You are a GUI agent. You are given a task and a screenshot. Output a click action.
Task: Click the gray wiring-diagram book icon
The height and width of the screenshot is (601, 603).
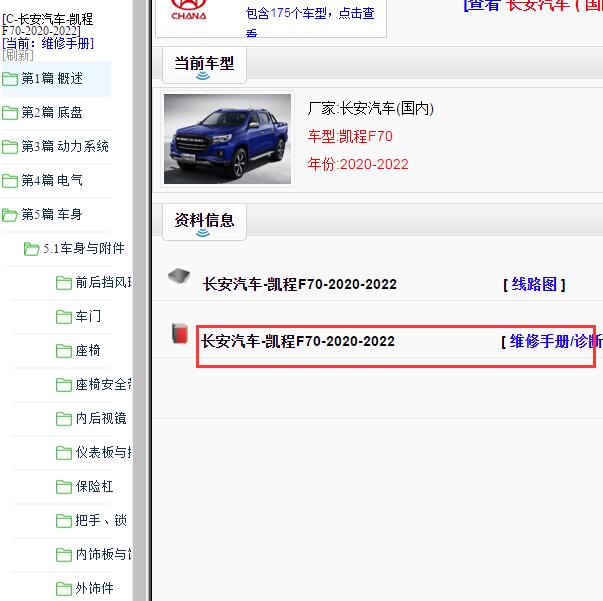click(x=179, y=276)
